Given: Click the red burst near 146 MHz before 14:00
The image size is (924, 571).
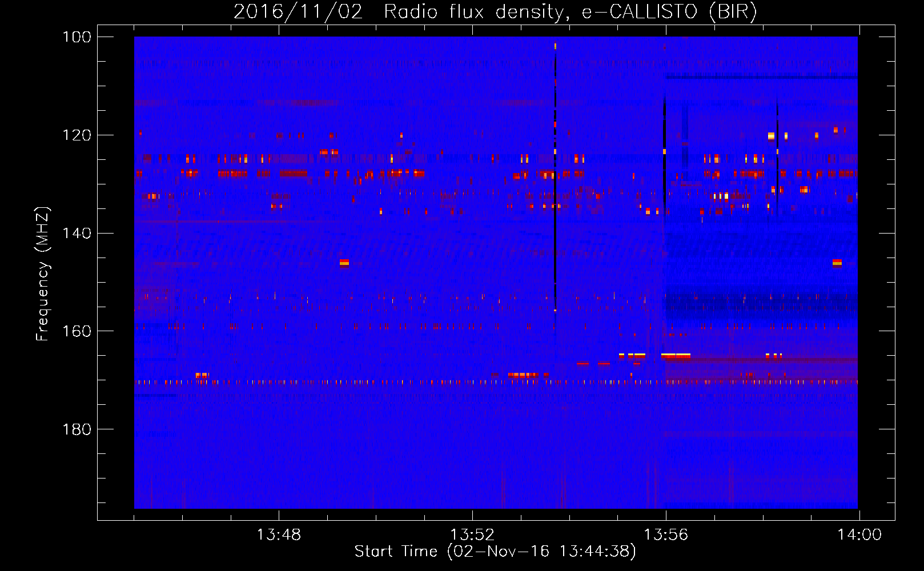Looking at the screenshot, I should pos(837,263).
